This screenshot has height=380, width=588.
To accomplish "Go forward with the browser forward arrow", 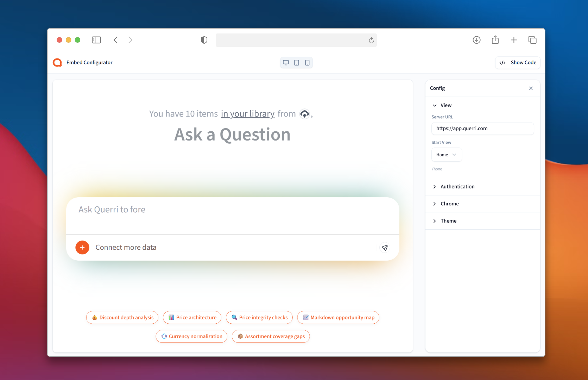I will [x=130, y=40].
